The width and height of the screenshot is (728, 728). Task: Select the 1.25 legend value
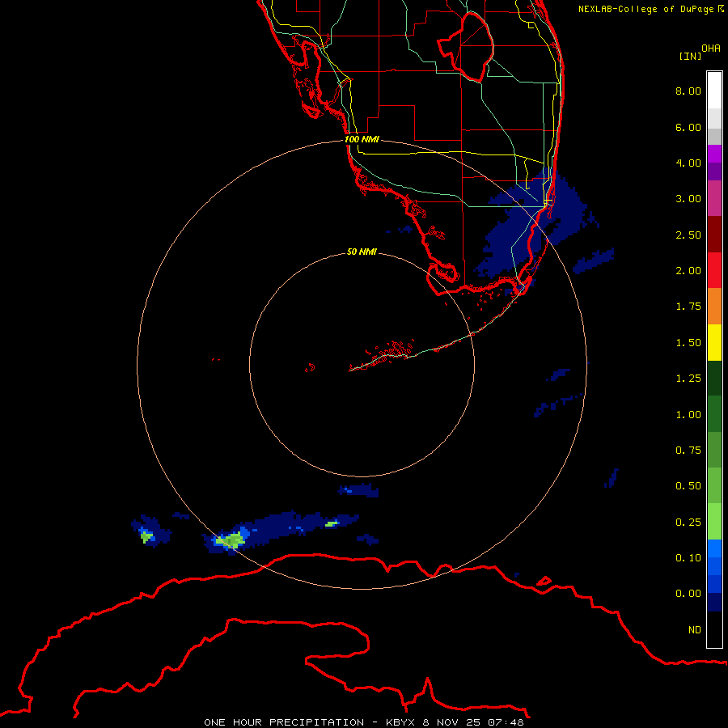point(688,379)
